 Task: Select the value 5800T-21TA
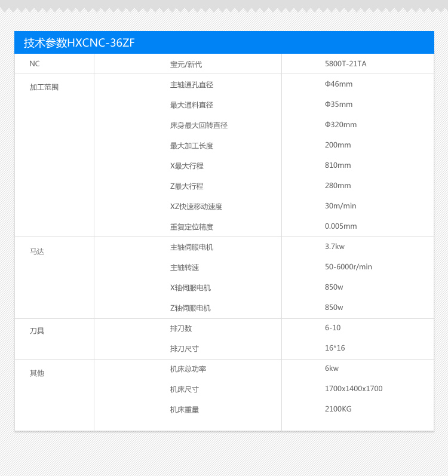346,64
